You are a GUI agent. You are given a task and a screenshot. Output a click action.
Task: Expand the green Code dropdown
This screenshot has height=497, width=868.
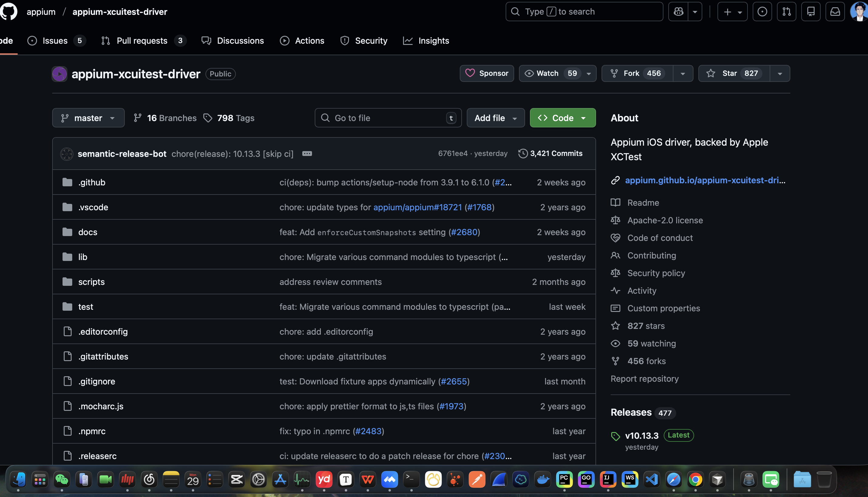pos(562,118)
